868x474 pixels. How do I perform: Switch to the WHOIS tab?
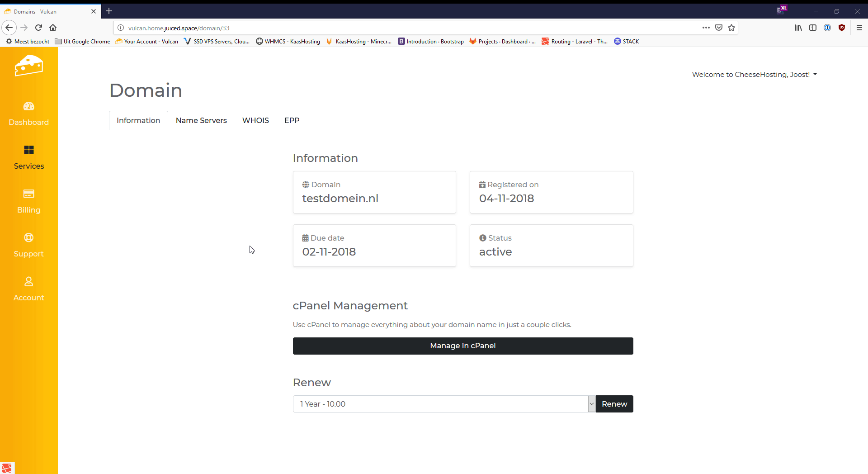255,120
